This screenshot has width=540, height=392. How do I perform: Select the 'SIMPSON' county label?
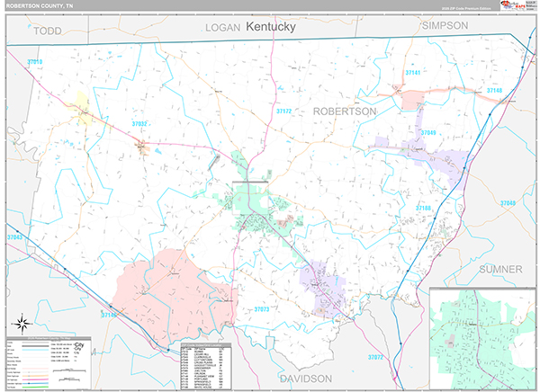coord(445,25)
